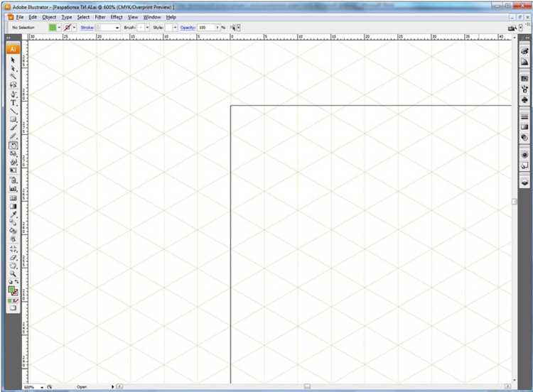Select the Live Paint Bucket tool
The height and width of the screenshot is (392, 533).
[13, 231]
